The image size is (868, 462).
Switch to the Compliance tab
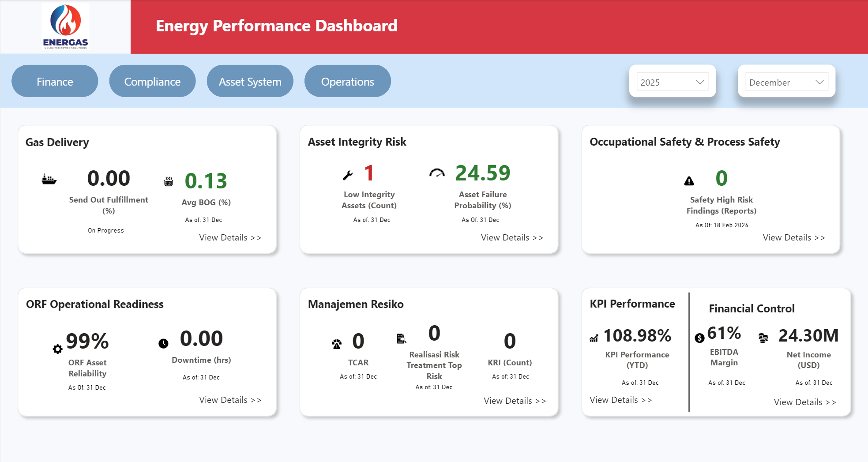152,81
